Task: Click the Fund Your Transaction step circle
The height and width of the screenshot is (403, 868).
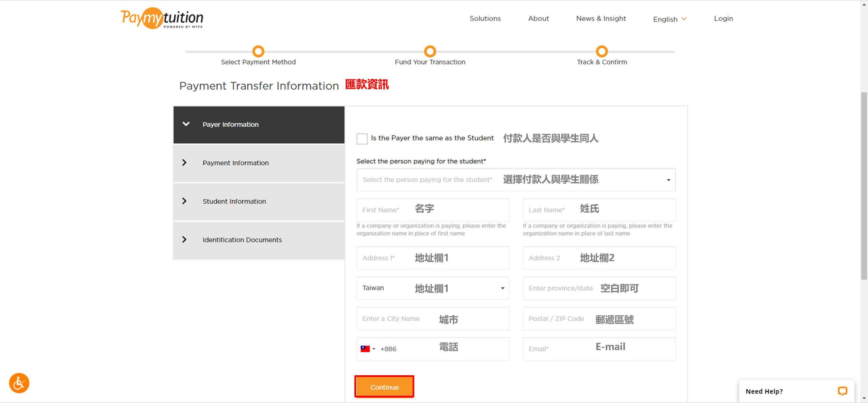Action: (429, 51)
